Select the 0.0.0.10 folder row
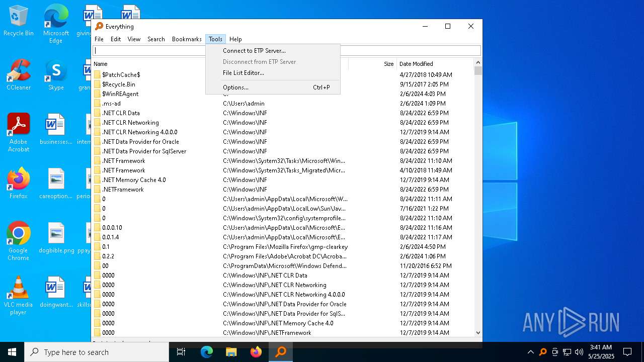644x362 pixels. 283,228
